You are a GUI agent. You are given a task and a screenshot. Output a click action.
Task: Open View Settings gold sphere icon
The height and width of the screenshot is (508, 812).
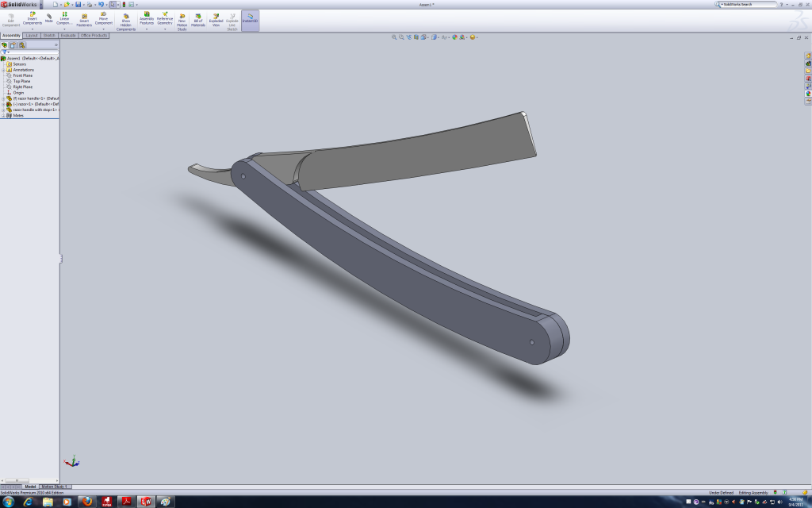[x=473, y=37]
